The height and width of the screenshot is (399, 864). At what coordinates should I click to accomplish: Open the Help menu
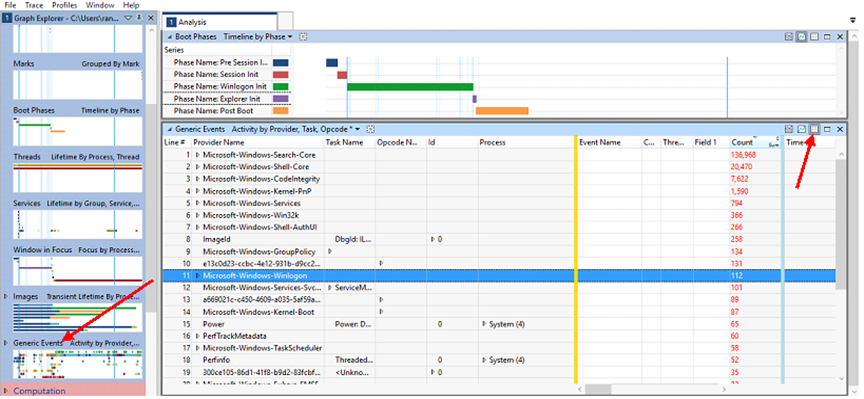click(x=131, y=5)
